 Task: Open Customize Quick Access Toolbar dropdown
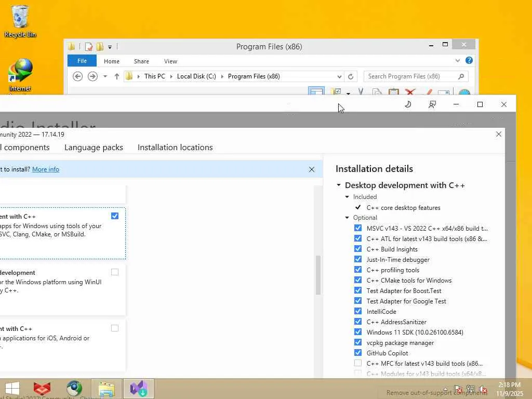110,47
